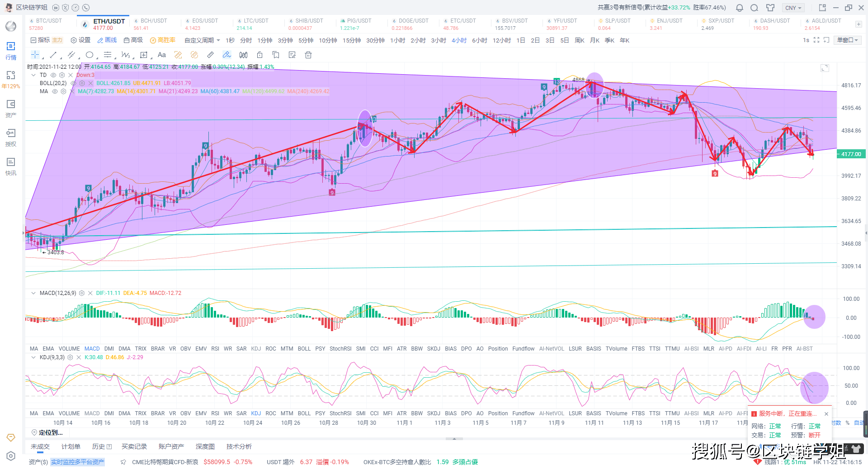
Task: Select the horizontal lines tool
Action: click(108, 55)
